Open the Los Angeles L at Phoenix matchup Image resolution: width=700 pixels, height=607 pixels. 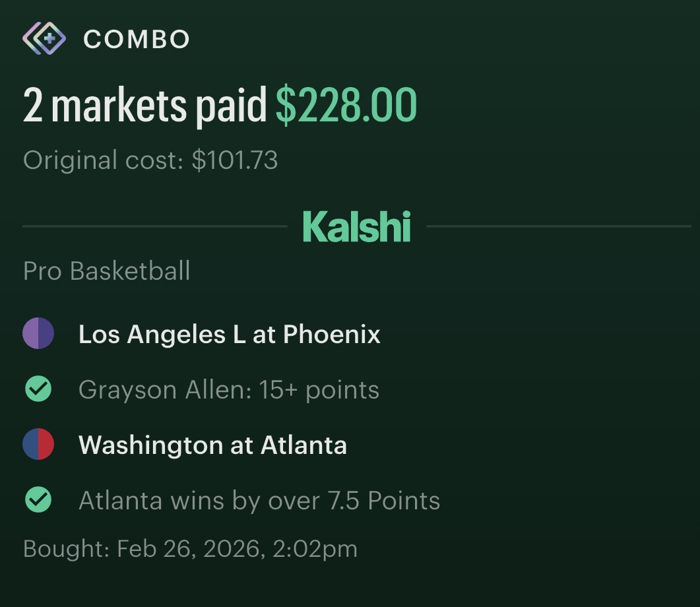click(x=229, y=335)
